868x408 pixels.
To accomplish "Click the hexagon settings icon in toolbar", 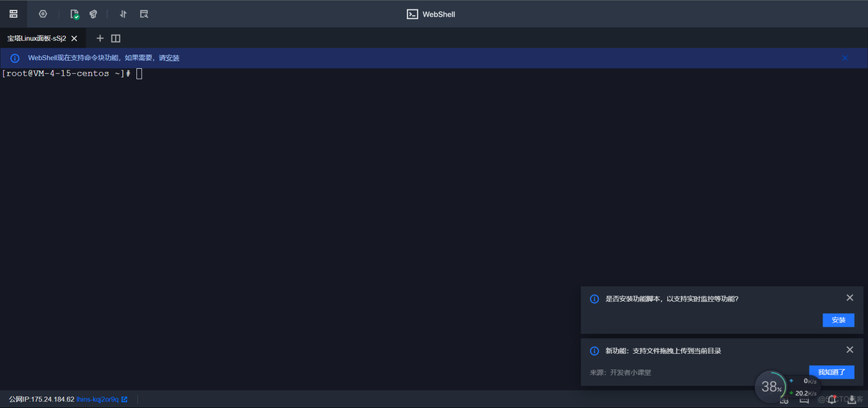I will 43,14.
